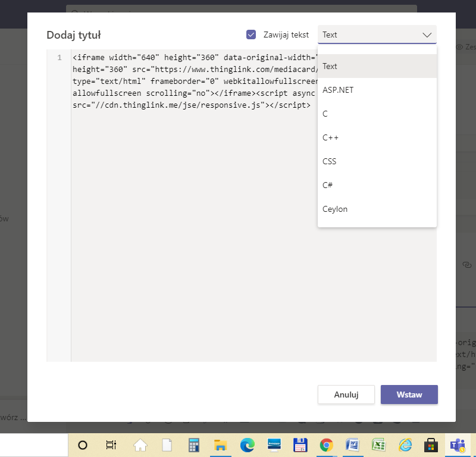Open the Lenovo monitor app on taskbar

pos(274,445)
